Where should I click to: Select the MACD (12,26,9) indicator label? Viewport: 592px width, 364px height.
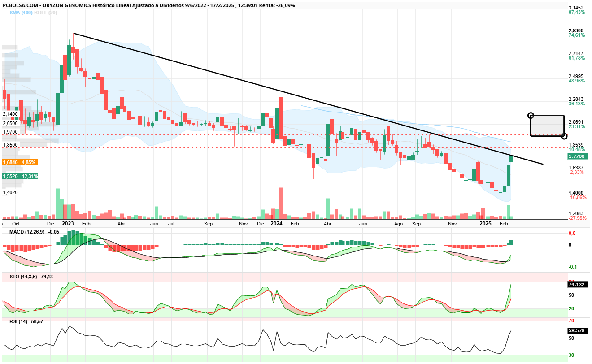click(x=29, y=231)
